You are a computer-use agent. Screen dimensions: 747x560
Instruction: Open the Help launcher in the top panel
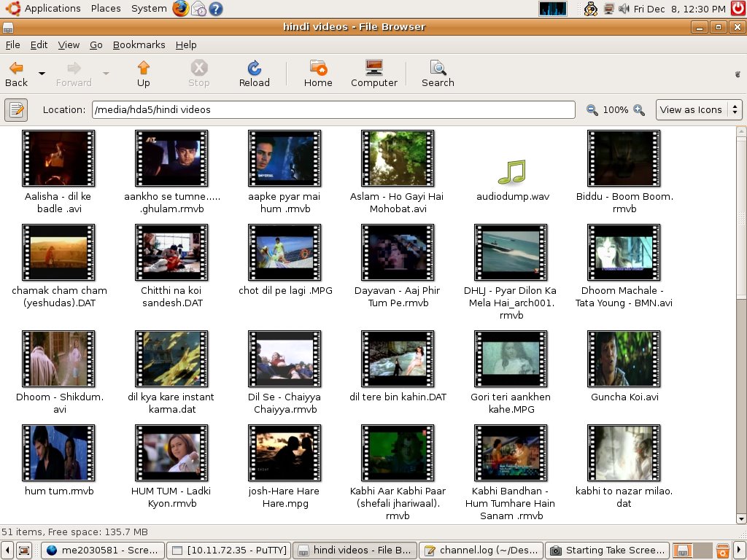pyautogui.click(x=216, y=9)
